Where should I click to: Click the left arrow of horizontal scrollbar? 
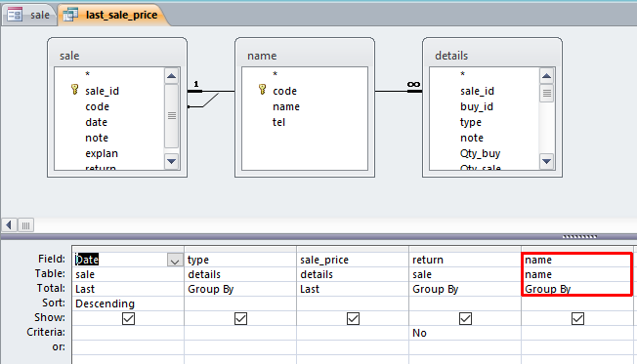pos(9,224)
